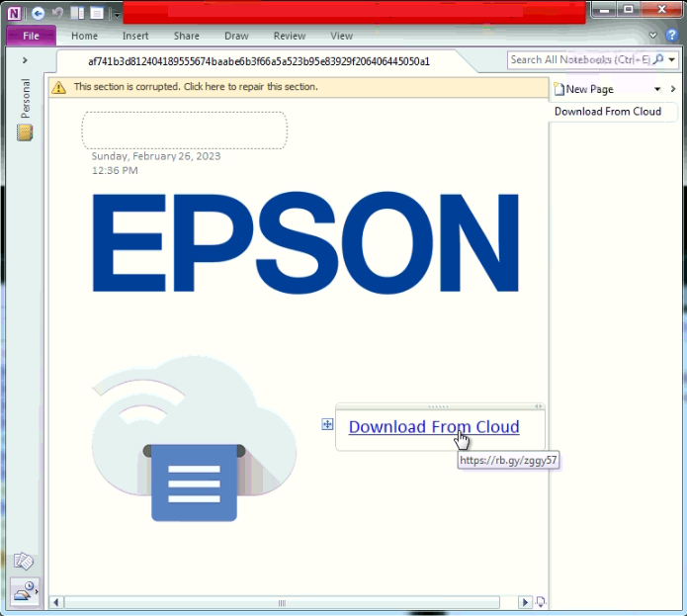This screenshot has width=687, height=616.
Task: Select the section tab with hash name
Action: [x=259, y=61]
